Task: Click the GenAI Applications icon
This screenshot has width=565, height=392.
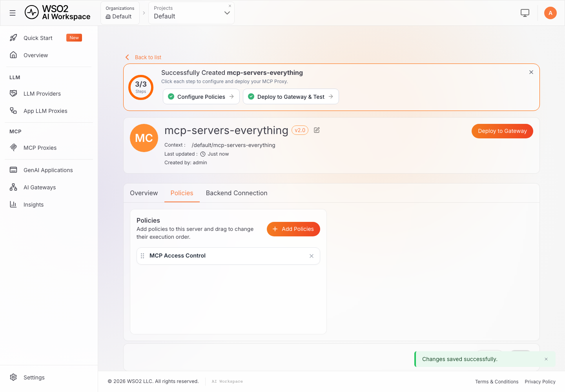Action: point(13,170)
